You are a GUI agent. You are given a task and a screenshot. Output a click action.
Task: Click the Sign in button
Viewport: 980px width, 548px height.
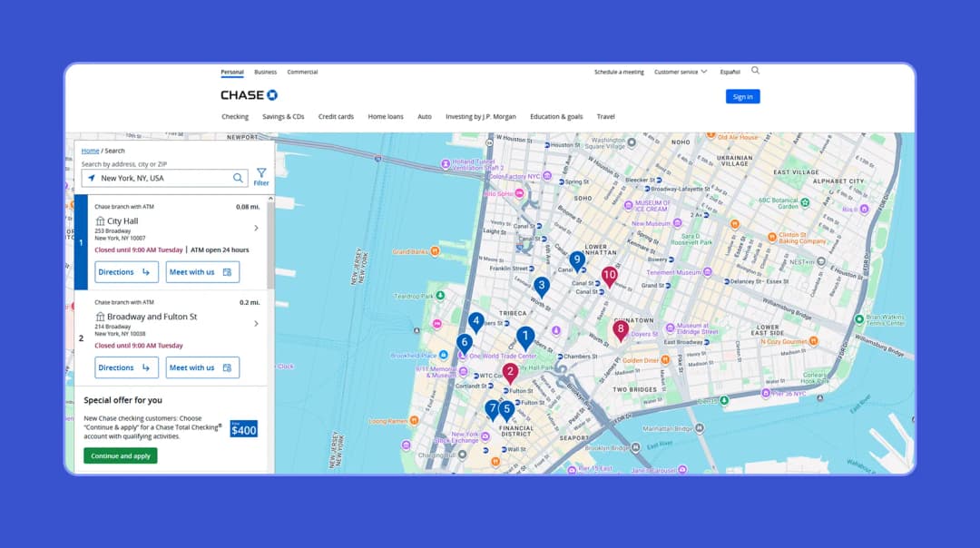[742, 97]
